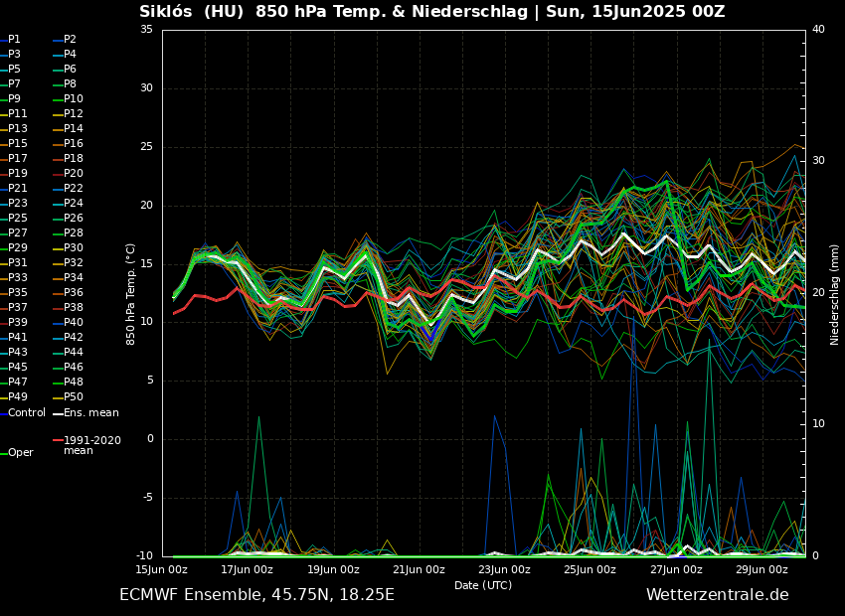This screenshot has height=616, width=845.
Task: Click the P50 legend entry
Action: (73, 397)
